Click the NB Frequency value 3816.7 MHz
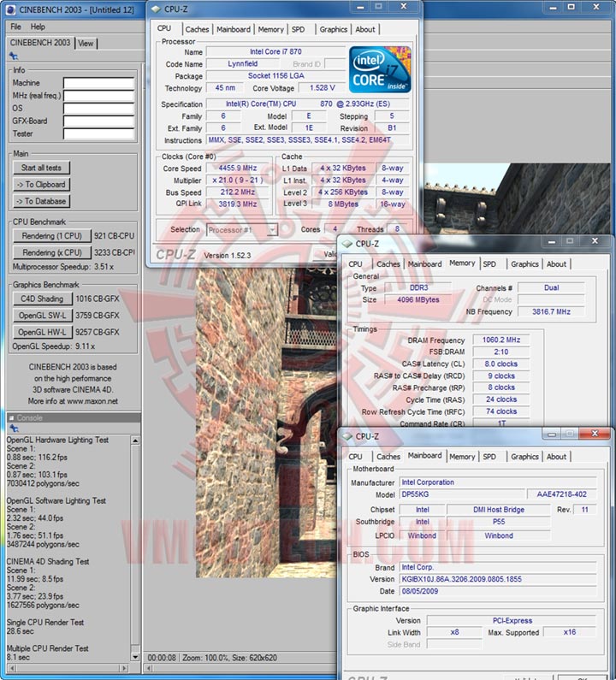The image size is (616, 680). coord(551,312)
